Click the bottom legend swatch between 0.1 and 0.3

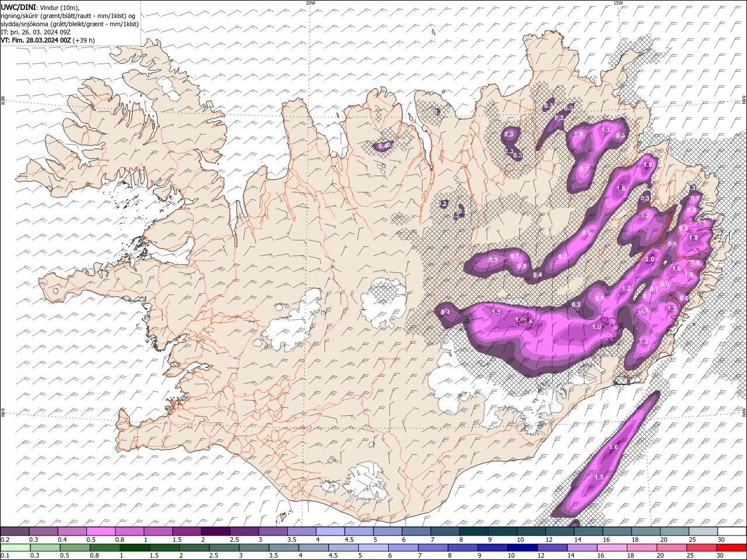tap(15, 548)
